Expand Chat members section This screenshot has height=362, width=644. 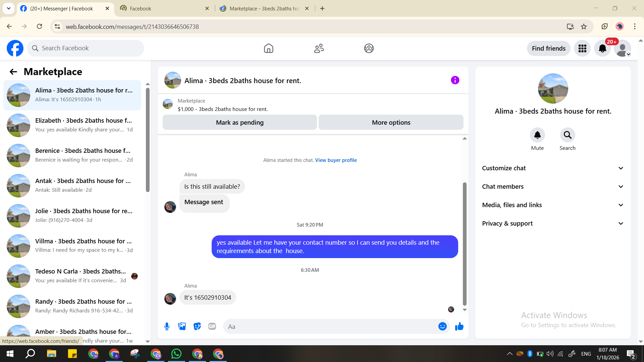click(553, 187)
